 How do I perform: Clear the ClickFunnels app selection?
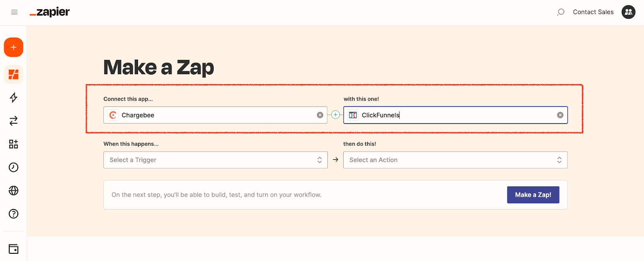point(560,115)
